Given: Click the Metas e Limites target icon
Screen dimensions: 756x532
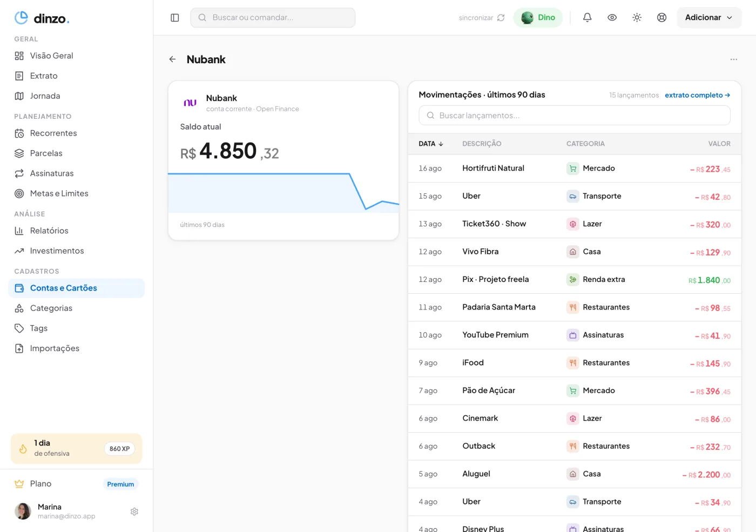Looking at the screenshot, I should tap(19, 193).
